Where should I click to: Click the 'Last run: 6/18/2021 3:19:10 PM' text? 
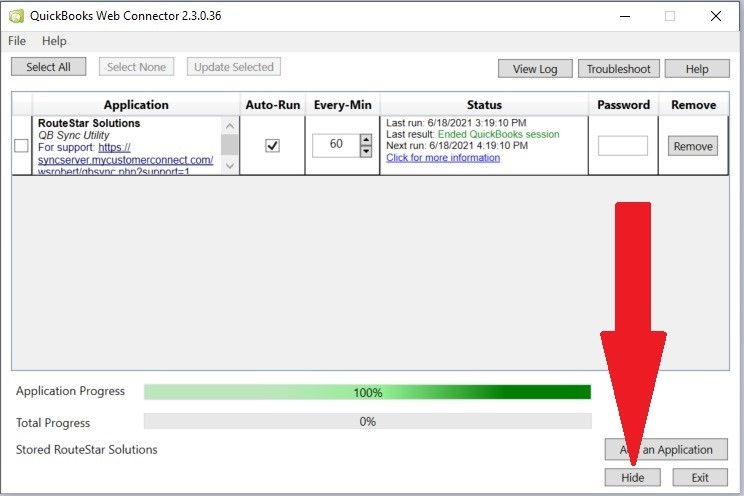pos(456,123)
